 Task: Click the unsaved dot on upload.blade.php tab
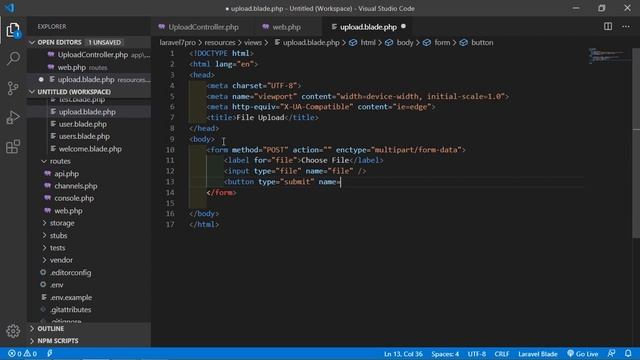[x=403, y=27]
